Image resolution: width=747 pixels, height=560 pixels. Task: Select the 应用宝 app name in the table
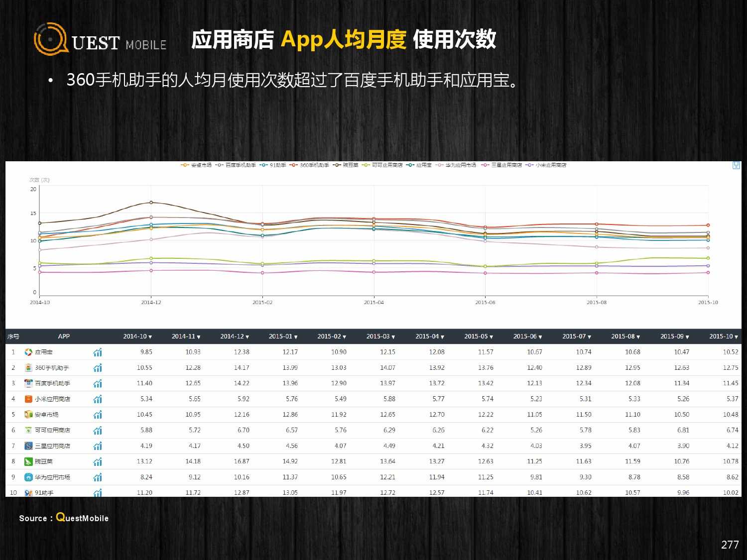43,352
